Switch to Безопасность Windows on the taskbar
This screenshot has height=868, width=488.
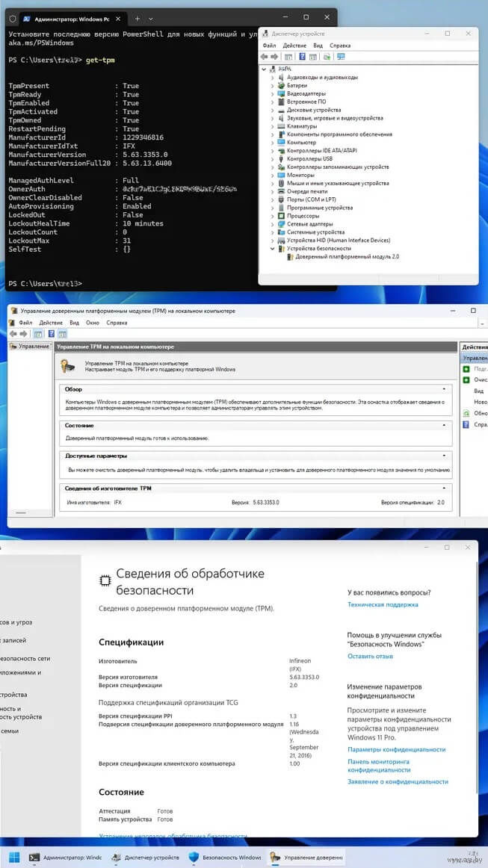(x=225, y=858)
